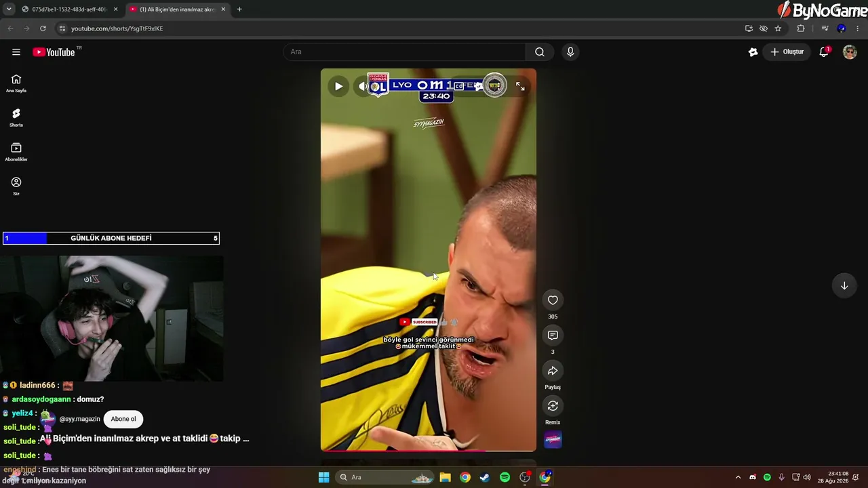The height and width of the screenshot is (488, 868).
Task: Open the system tray volume control
Action: pos(807,477)
